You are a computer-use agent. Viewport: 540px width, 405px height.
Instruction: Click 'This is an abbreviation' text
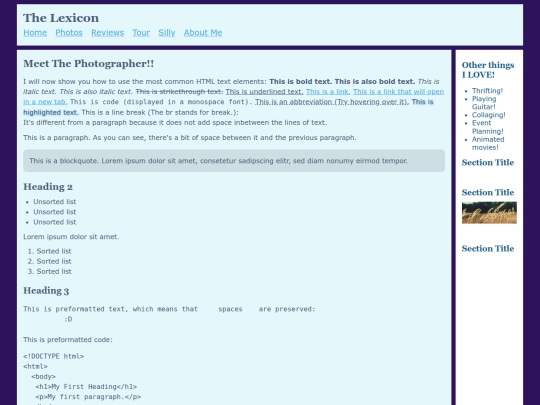[294, 102]
